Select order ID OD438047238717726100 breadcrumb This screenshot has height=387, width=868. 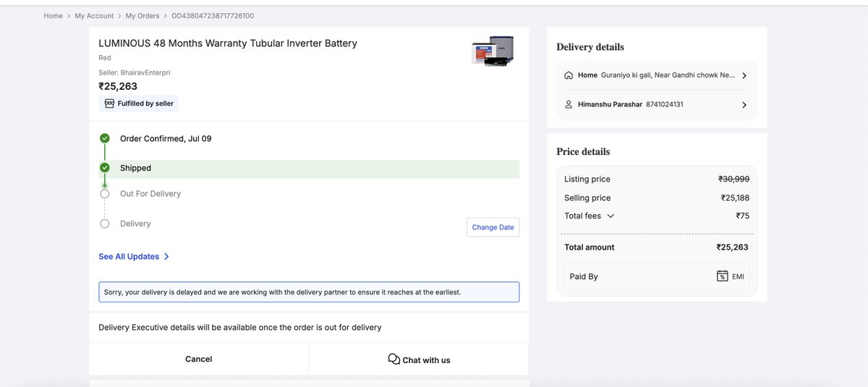click(x=213, y=16)
